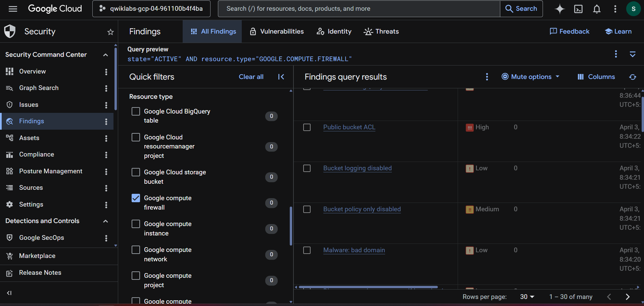The width and height of the screenshot is (644, 306).
Task: Pin Security with the star icon
Action: (x=110, y=32)
